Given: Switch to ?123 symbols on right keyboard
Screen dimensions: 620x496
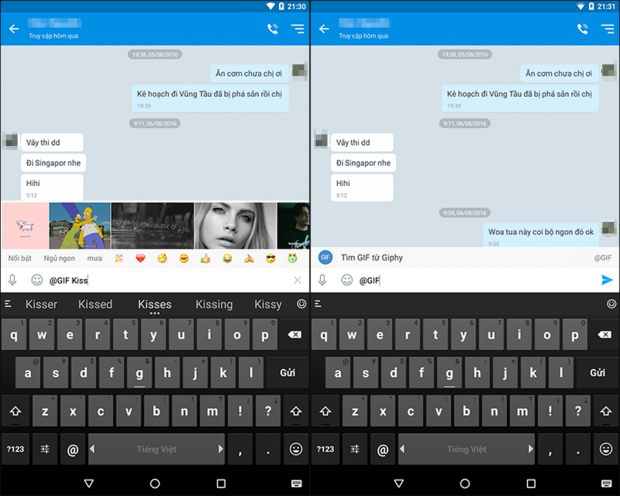Looking at the screenshot, I should pos(326,449).
